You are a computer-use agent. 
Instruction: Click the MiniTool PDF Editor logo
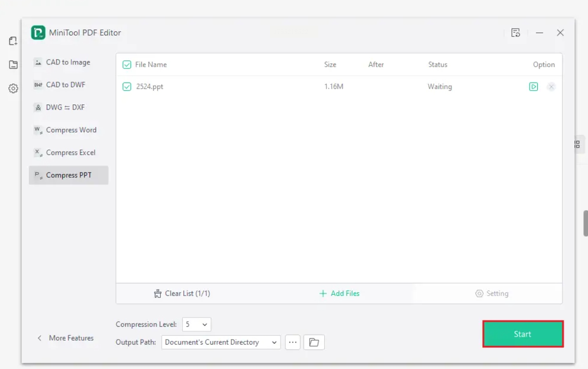coord(38,33)
